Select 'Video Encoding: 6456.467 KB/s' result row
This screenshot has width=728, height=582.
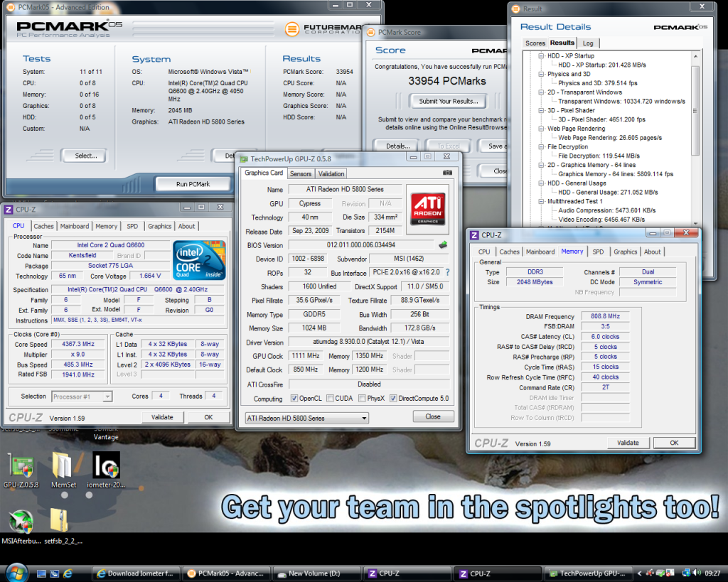click(x=601, y=220)
